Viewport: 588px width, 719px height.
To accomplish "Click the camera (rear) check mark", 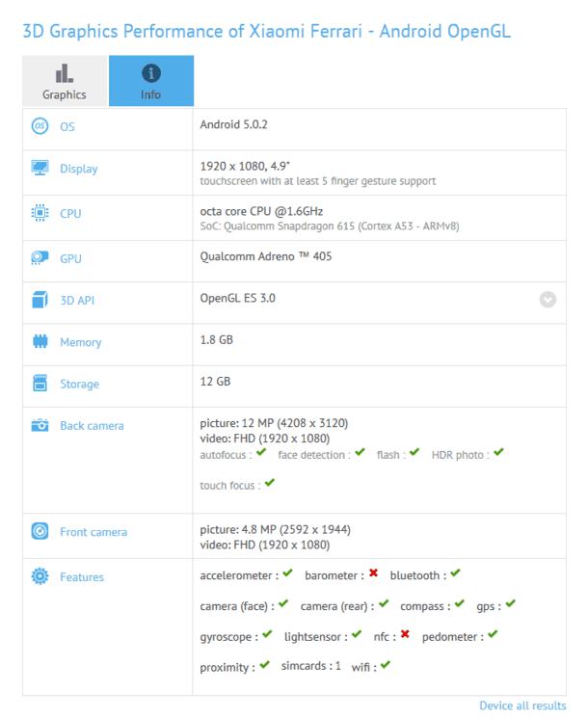I will click(x=384, y=603).
